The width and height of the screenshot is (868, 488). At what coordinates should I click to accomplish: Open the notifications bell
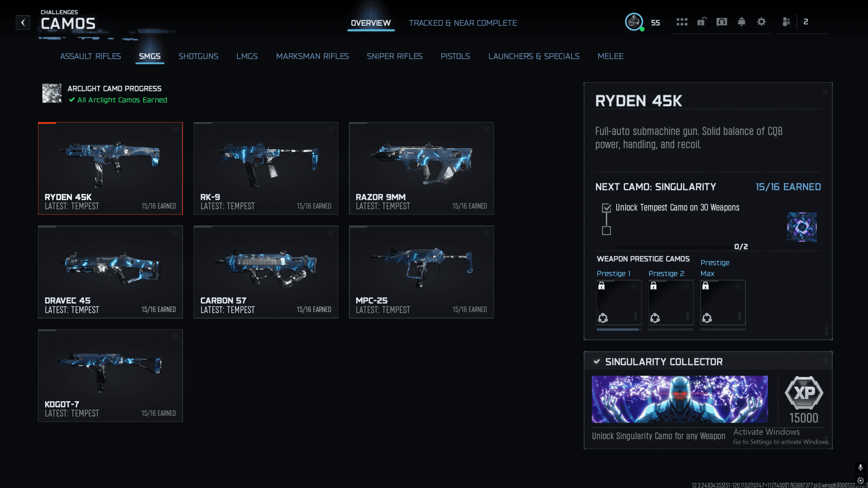pyautogui.click(x=741, y=22)
